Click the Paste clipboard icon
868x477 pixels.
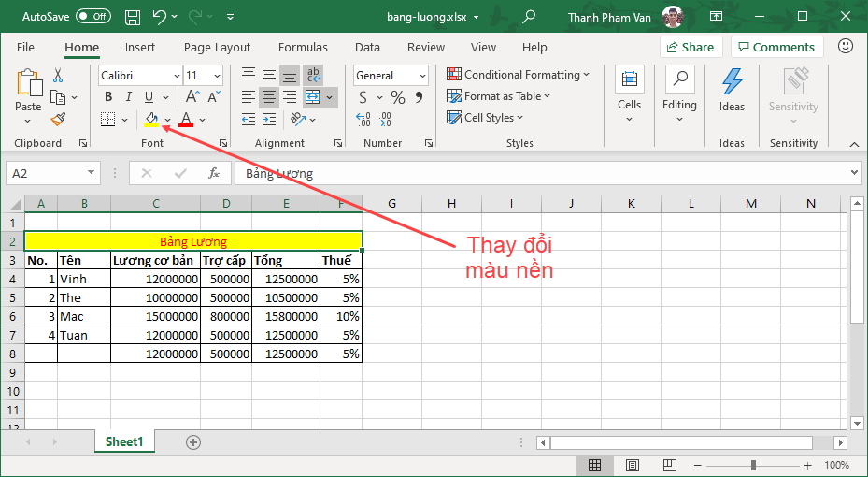pos(28,84)
